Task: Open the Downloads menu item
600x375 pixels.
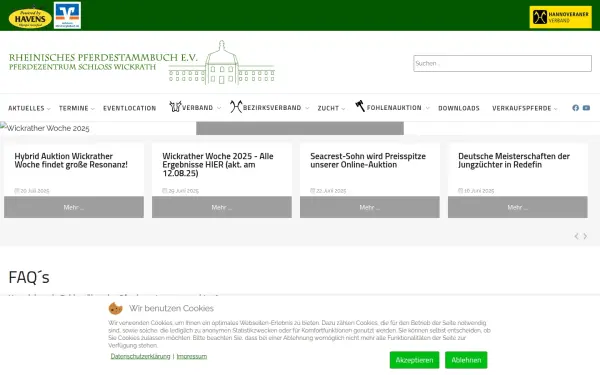Action: 459,108
